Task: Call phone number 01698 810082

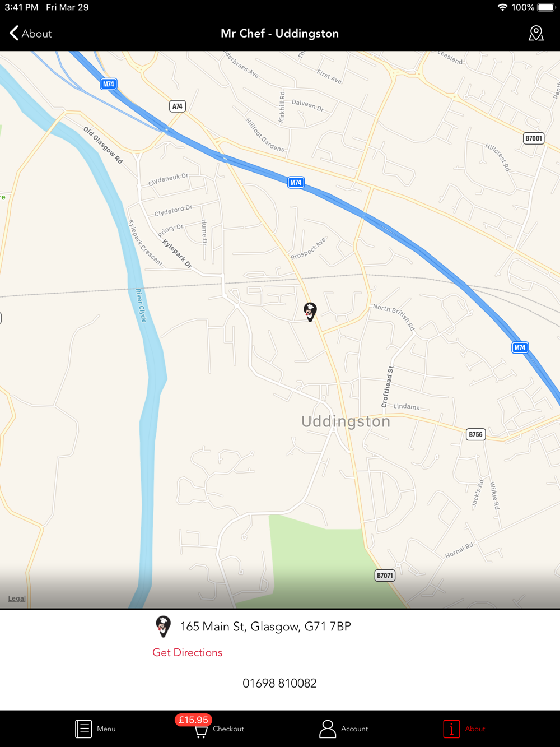Action: pyautogui.click(x=279, y=683)
